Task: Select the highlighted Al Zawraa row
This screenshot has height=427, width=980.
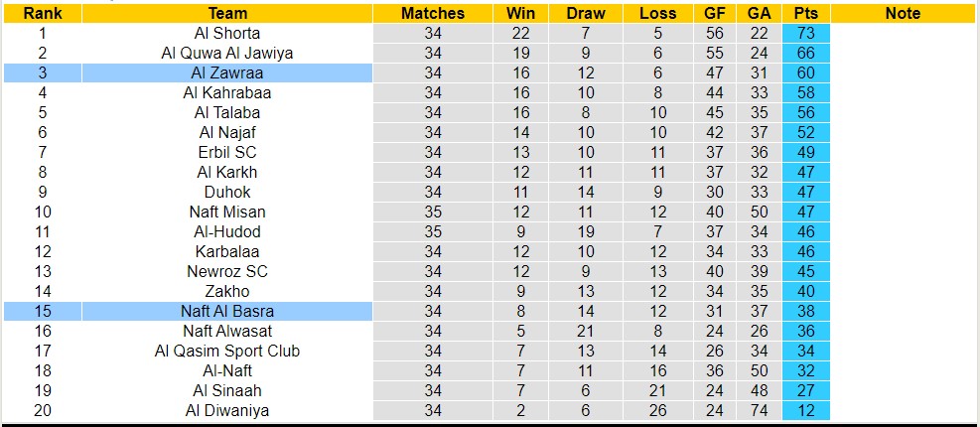Action: 227,72
